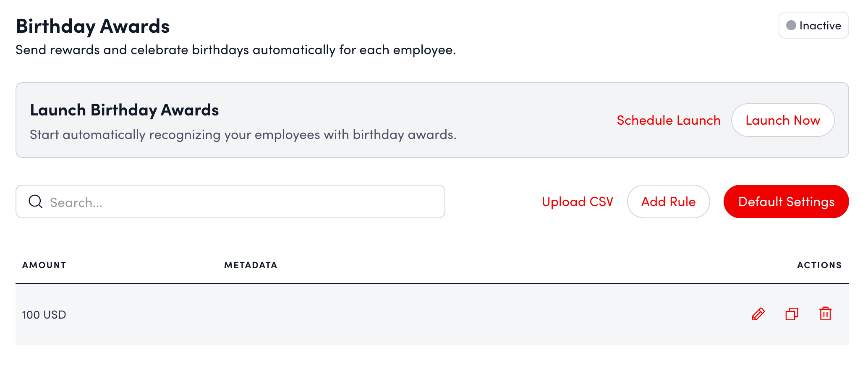The image size is (868, 382).
Task: Open Default Settings
Action: point(786,202)
